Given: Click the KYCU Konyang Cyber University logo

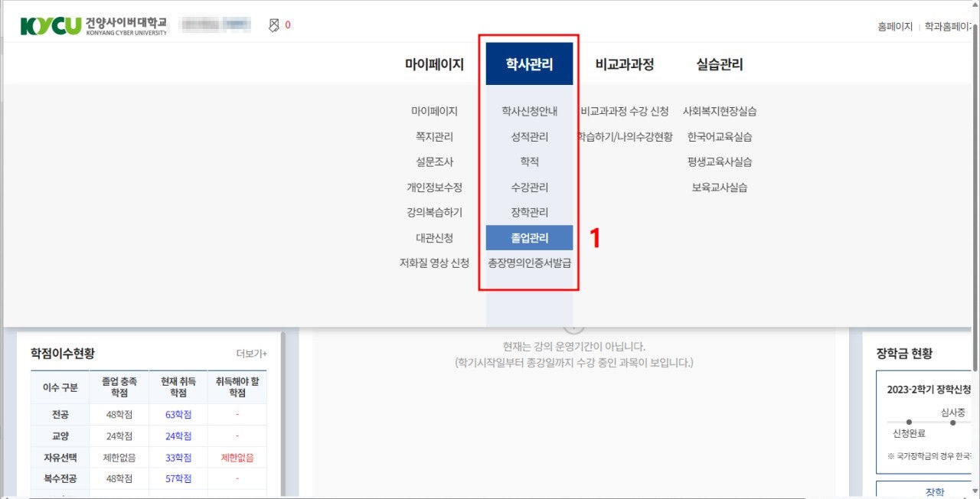Looking at the screenshot, I should click(x=93, y=25).
